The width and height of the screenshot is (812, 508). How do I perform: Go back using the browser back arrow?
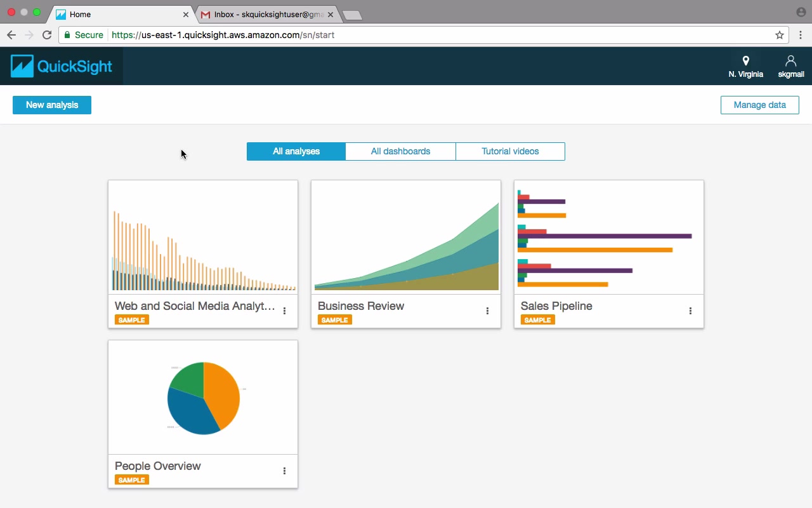(x=11, y=35)
